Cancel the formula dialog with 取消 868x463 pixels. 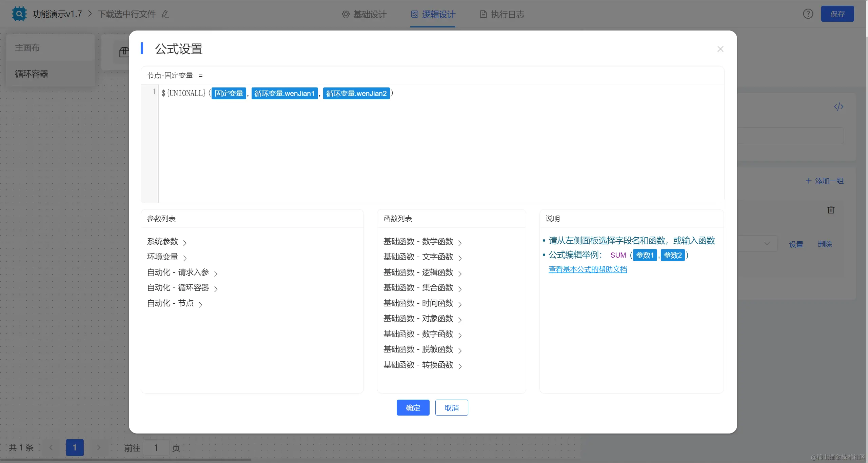pos(451,408)
